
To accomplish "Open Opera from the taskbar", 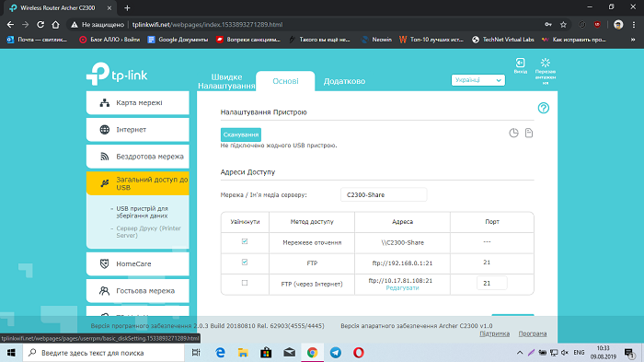I will 359,353.
